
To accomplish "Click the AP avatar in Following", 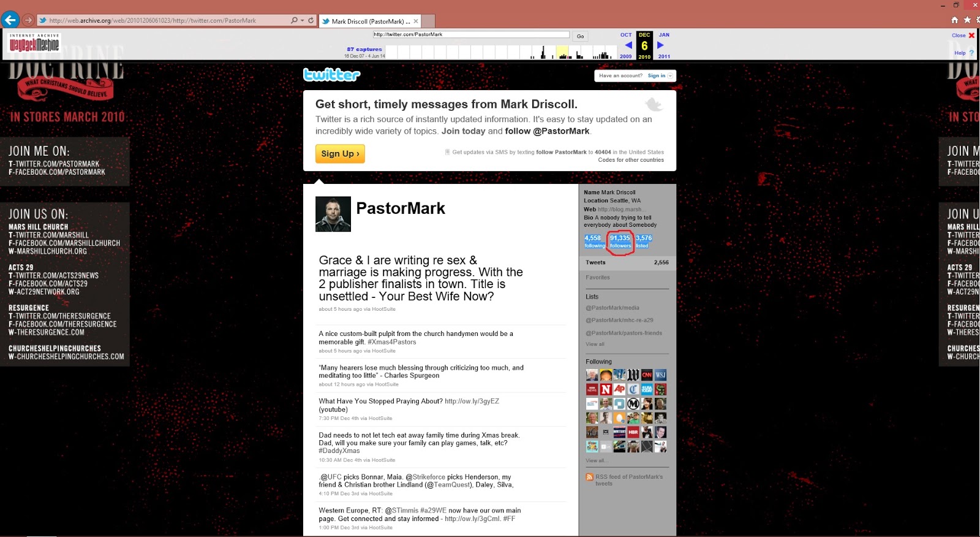I will (619, 389).
